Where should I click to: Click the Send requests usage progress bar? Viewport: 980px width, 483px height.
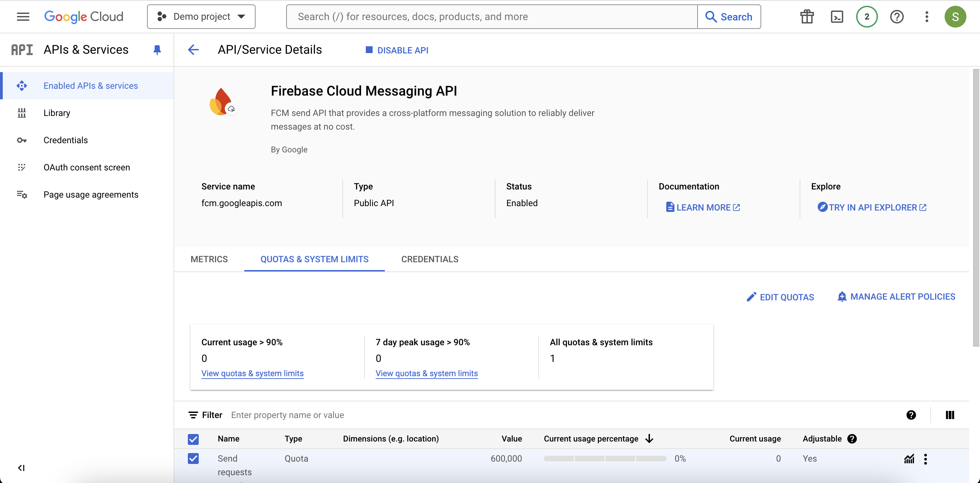point(605,459)
